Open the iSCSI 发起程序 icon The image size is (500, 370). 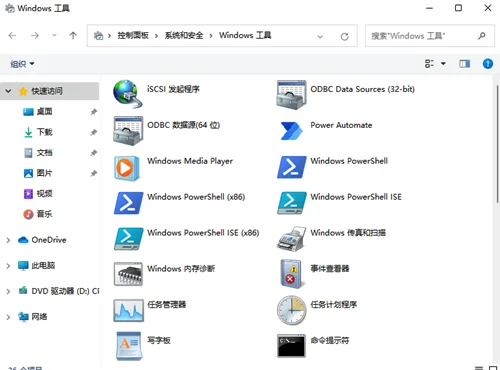point(128,94)
